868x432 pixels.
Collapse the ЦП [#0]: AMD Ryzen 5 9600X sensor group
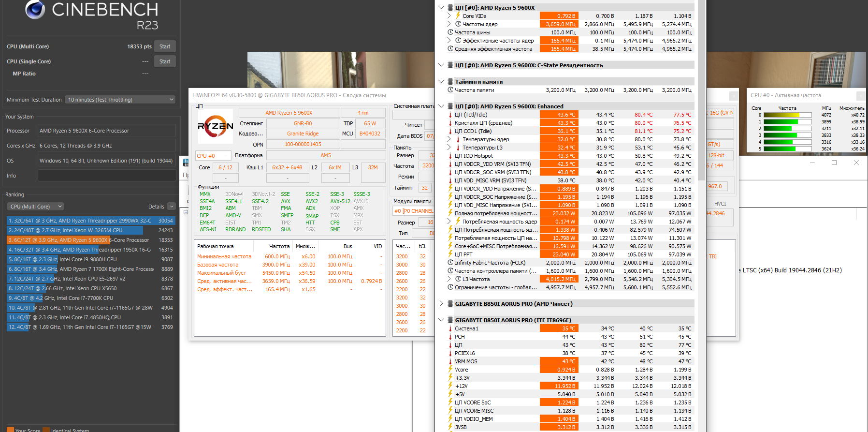(441, 7)
